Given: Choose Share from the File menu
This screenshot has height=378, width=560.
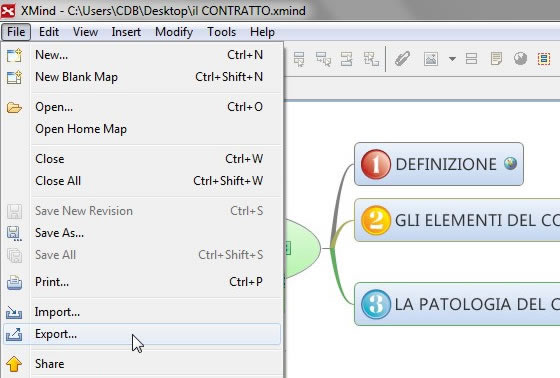Looking at the screenshot, I should [142, 364].
